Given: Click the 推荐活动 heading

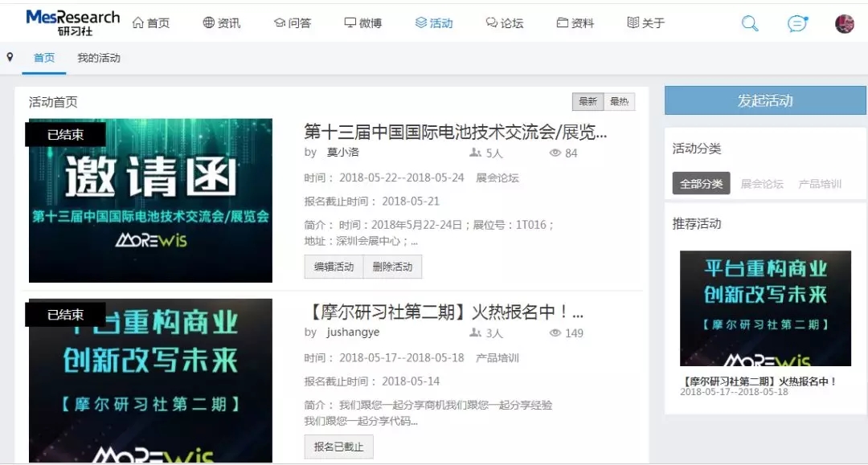Looking at the screenshot, I should click(696, 223).
